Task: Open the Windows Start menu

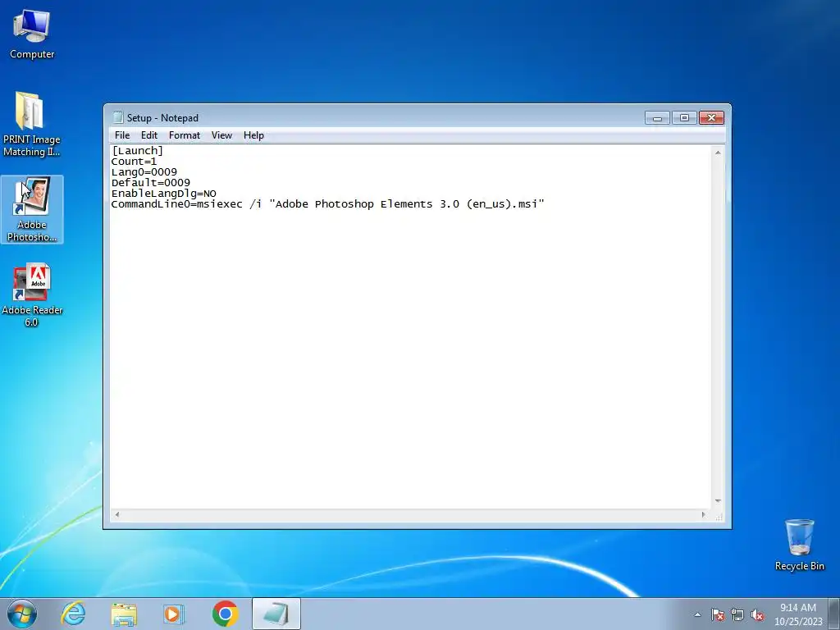Action: [x=22, y=614]
